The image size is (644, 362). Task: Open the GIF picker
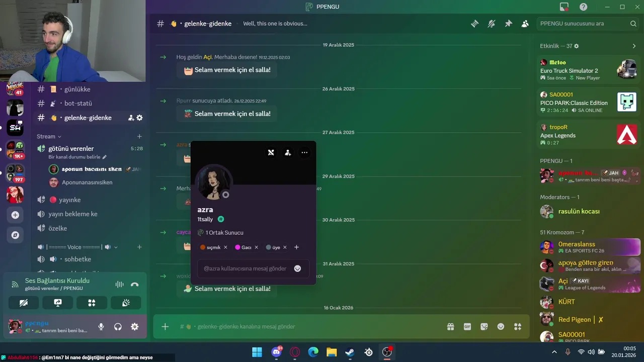pyautogui.click(x=467, y=327)
